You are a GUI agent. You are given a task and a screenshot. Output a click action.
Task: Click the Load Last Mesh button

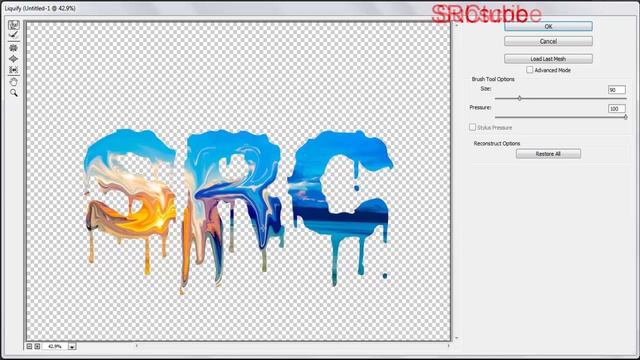pos(548,59)
